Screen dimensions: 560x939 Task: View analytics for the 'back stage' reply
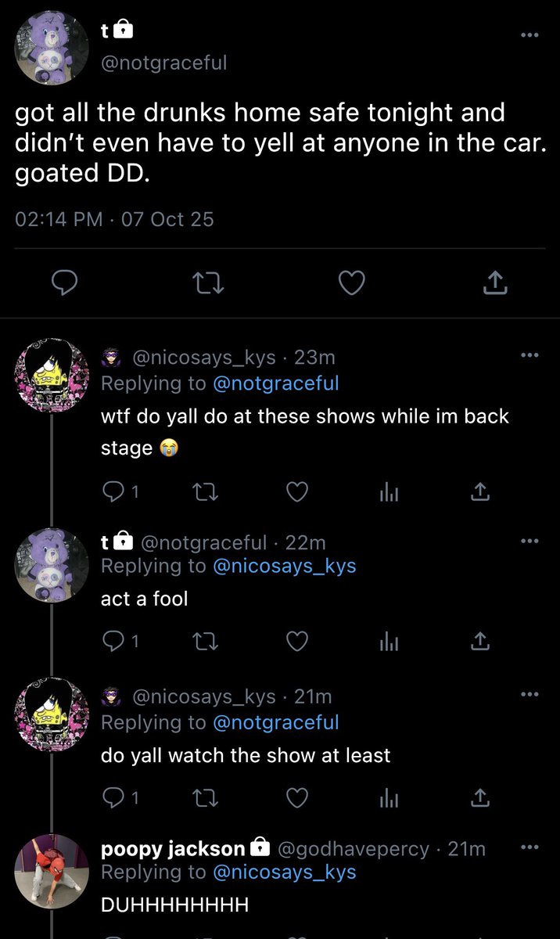(x=389, y=491)
